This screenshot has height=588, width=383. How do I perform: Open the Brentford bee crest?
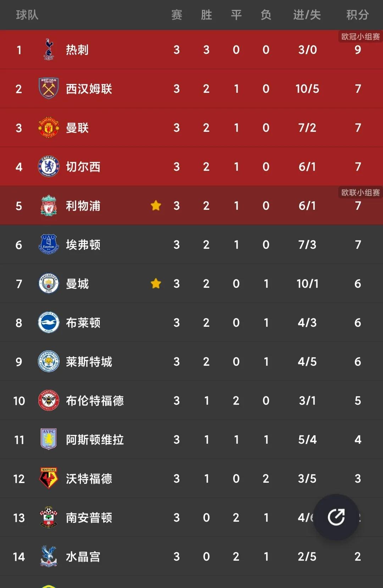click(x=49, y=401)
